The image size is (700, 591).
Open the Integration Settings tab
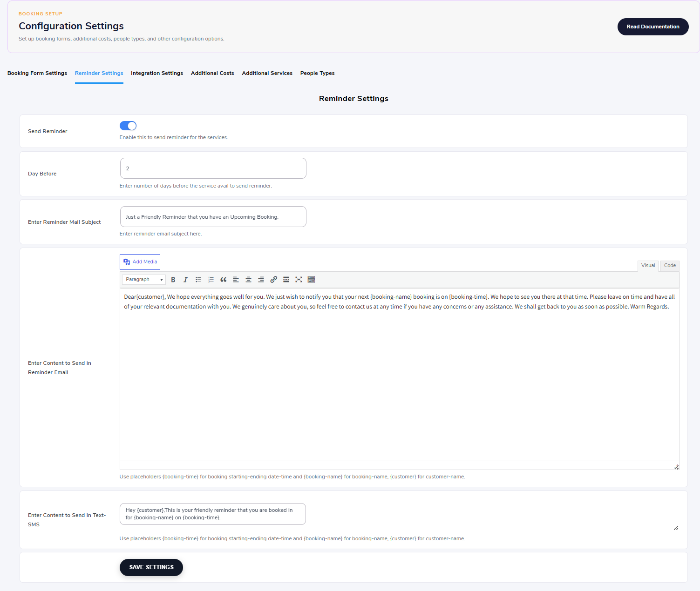[157, 73]
